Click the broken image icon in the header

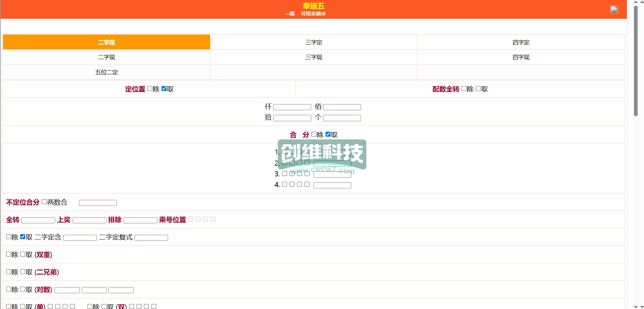tap(614, 9)
